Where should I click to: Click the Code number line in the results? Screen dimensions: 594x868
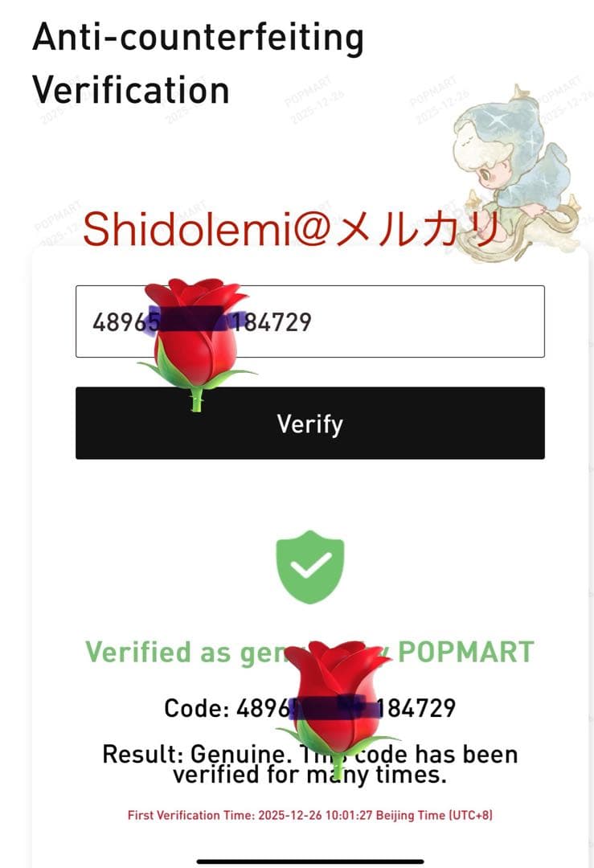point(310,708)
